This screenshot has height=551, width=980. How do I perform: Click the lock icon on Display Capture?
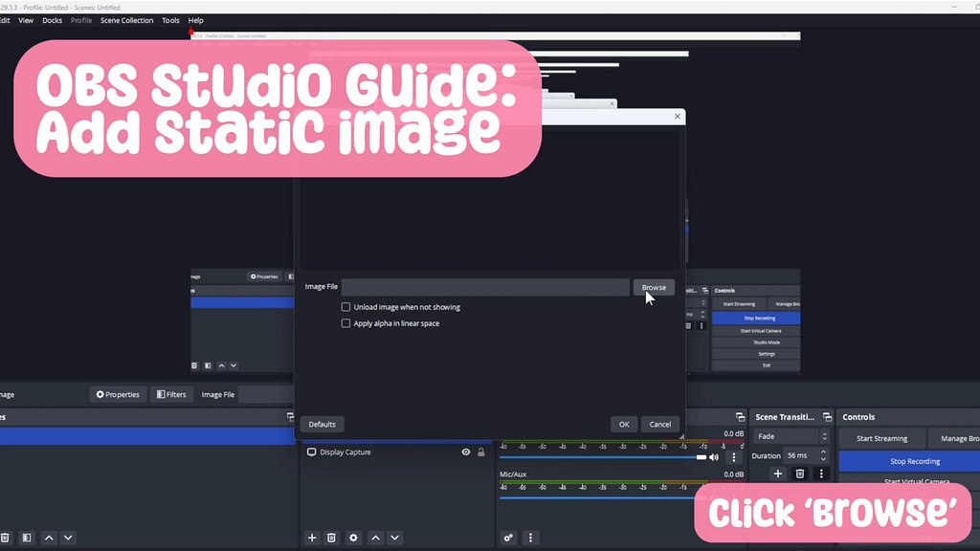click(x=481, y=452)
